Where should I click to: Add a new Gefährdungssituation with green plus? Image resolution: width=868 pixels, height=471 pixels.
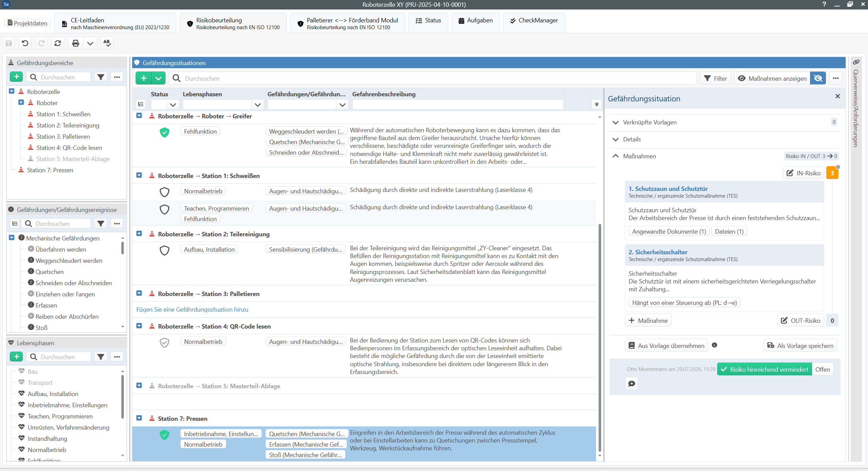[144, 78]
